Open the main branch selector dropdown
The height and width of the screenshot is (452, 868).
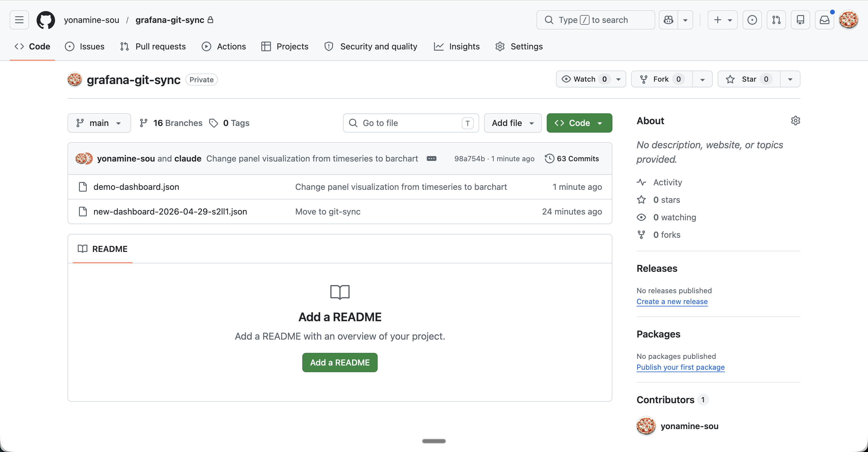click(x=99, y=123)
